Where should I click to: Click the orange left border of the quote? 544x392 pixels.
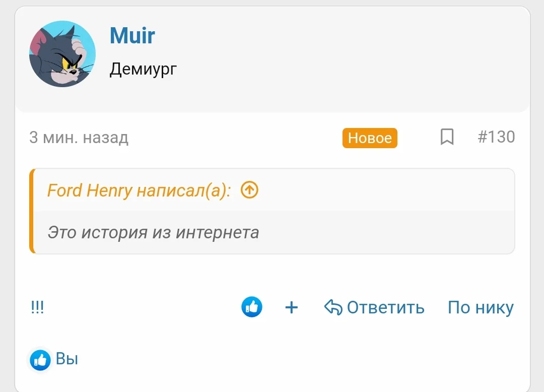pos(32,211)
